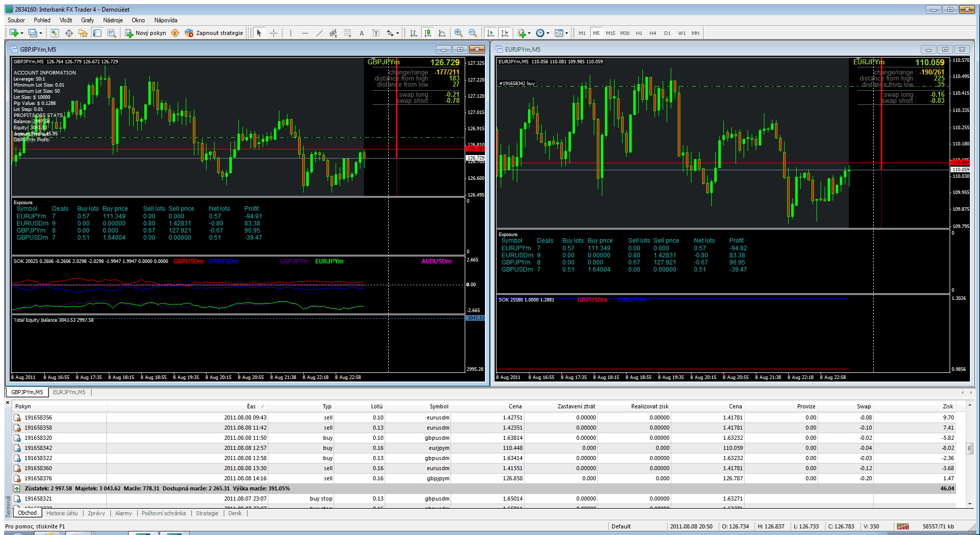Select the Crosshair tool in toolbar
The image size is (980, 535).
[274, 33]
